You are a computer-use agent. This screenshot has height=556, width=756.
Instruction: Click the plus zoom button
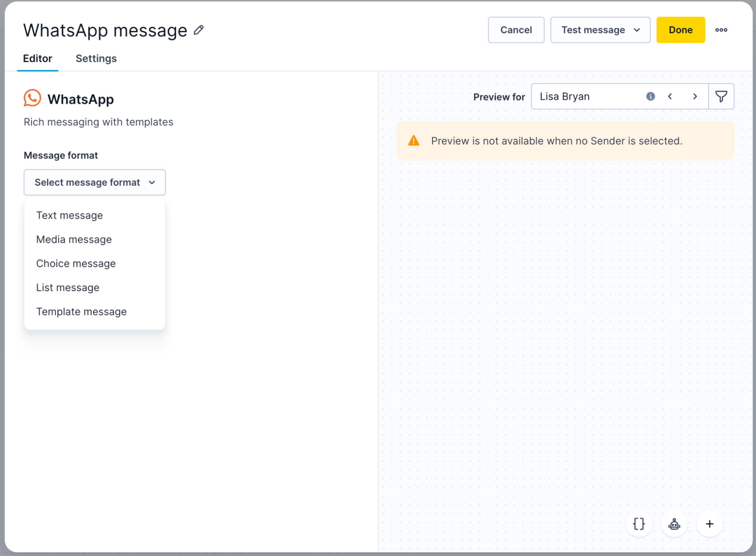click(x=709, y=524)
